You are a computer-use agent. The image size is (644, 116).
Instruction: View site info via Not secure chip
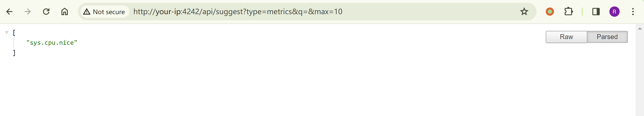pyautogui.click(x=104, y=12)
